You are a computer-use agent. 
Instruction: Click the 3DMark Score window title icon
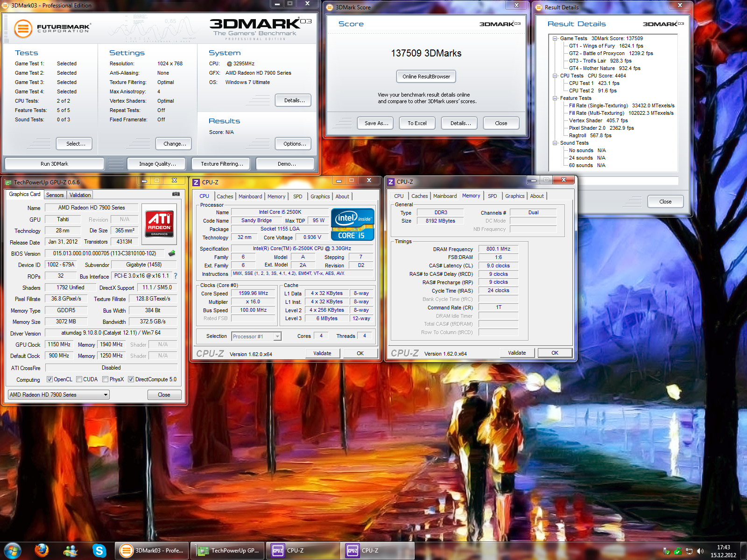point(330,7)
